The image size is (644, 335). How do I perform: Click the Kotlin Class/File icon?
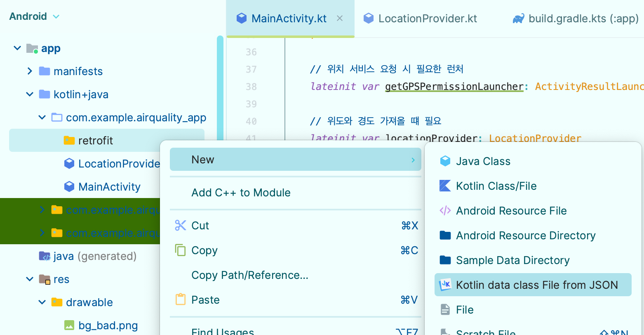(x=445, y=186)
